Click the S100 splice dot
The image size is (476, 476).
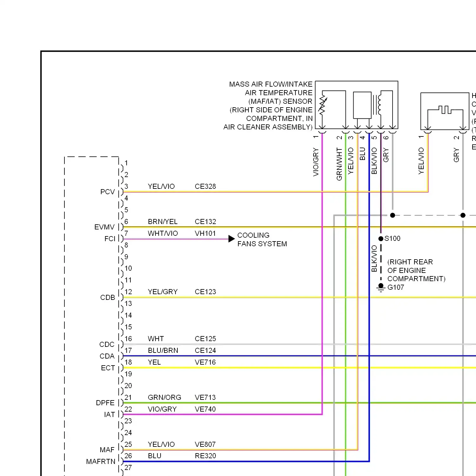[381, 239]
